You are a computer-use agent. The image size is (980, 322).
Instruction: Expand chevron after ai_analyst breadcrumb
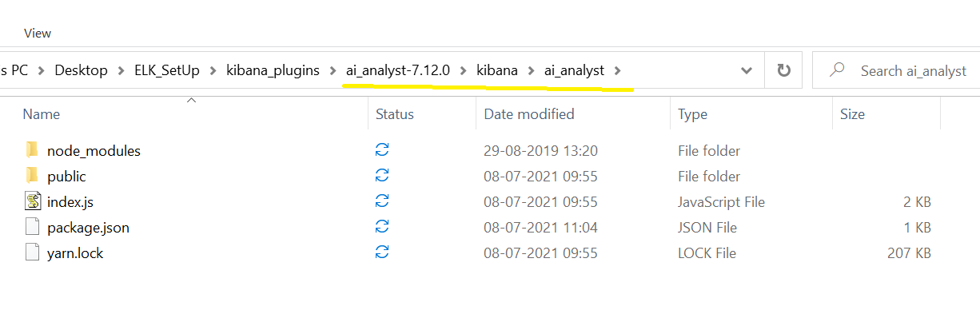(616, 70)
